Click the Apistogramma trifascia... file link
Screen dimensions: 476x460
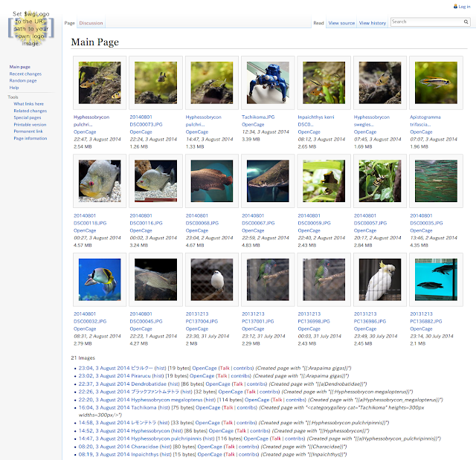tap(425, 120)
